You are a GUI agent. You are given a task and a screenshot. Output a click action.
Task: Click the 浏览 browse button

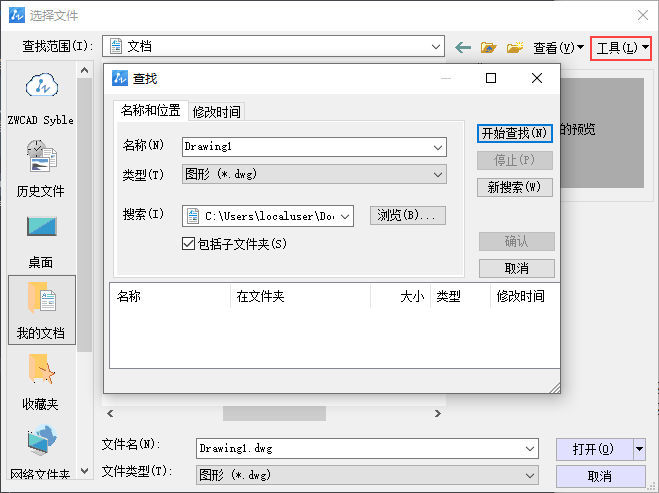tap(408, 215)
